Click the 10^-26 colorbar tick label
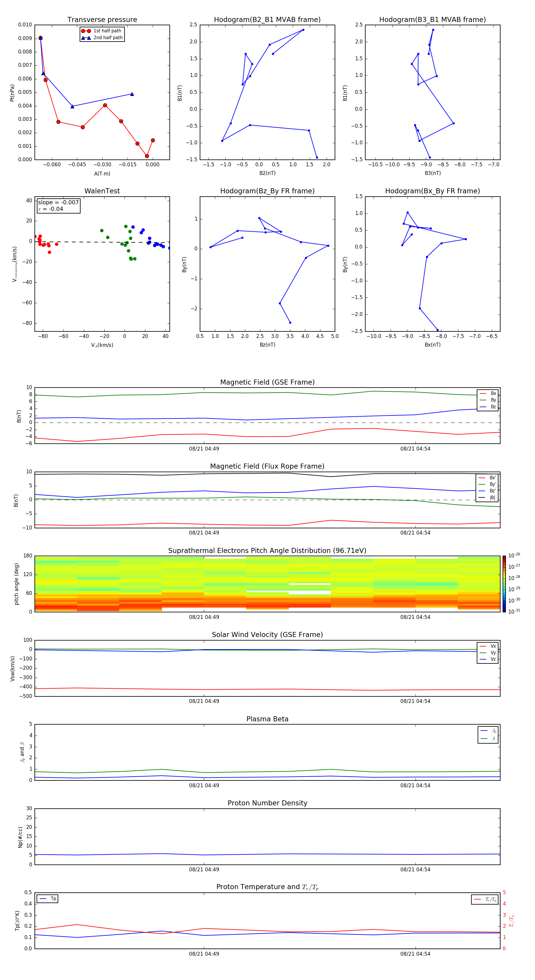The image size is (535, 980). [514, 555]
